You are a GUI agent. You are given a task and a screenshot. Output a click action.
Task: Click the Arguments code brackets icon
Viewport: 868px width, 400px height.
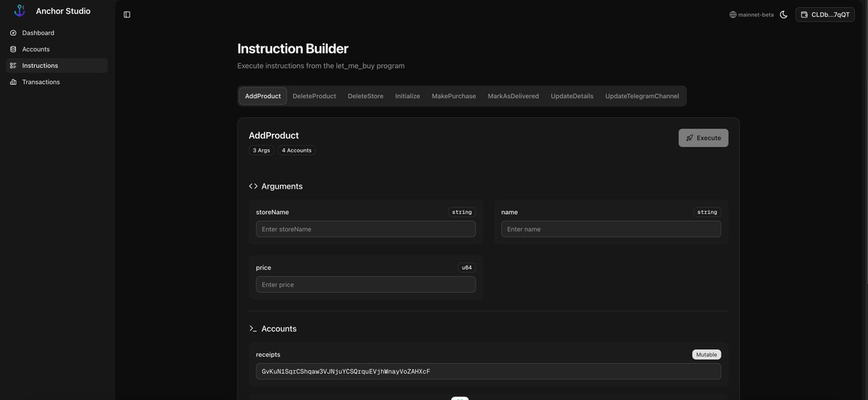click(253, 187)
